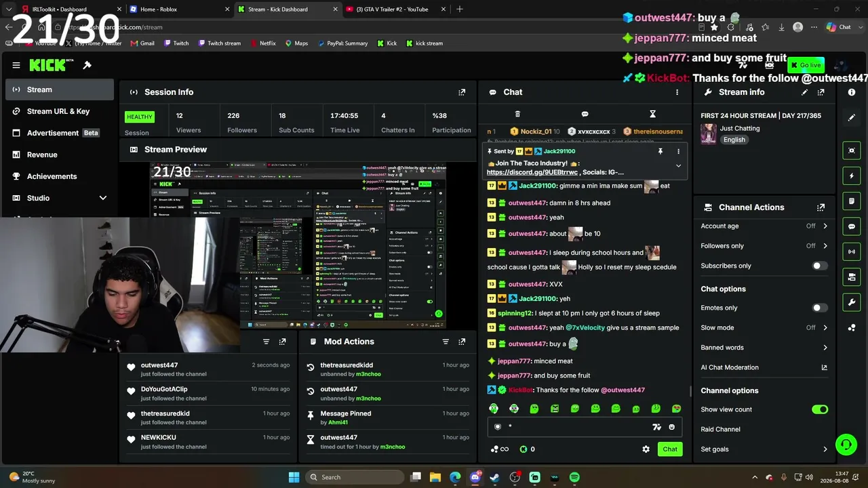This screenshot has width=868, height=488.
Task: Open the hamburger menu beside Kick logo
Action: click(16, 65)
